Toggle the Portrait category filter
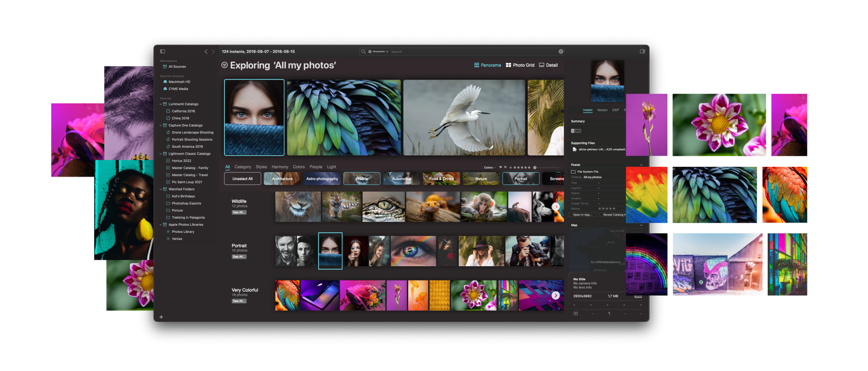 click(x=520, y=179)
